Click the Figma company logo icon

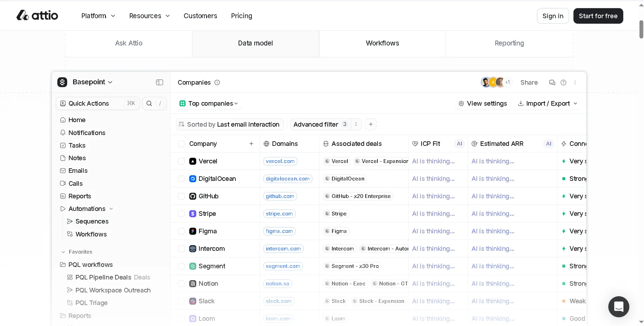click(193, 231)
